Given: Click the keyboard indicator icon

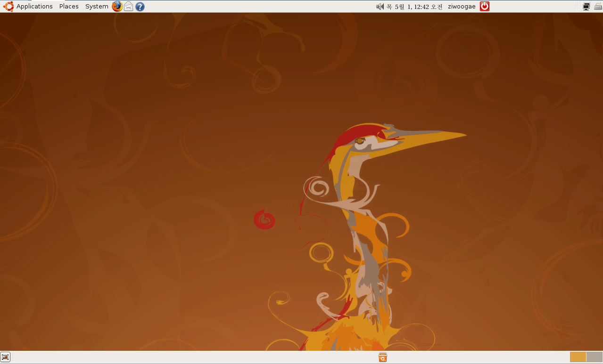Looking at the screenshot, I should pyautogui.click(x=598, y=7).
